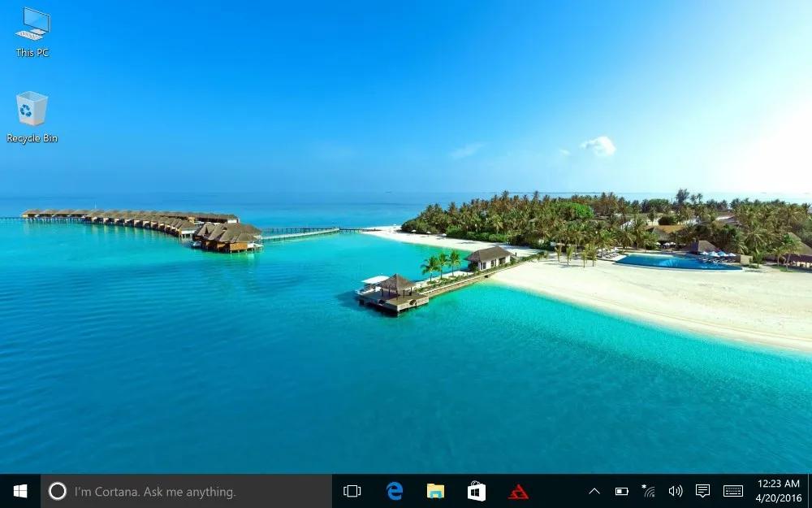
Task: Focus the Cortana search box
Action: 187,491
